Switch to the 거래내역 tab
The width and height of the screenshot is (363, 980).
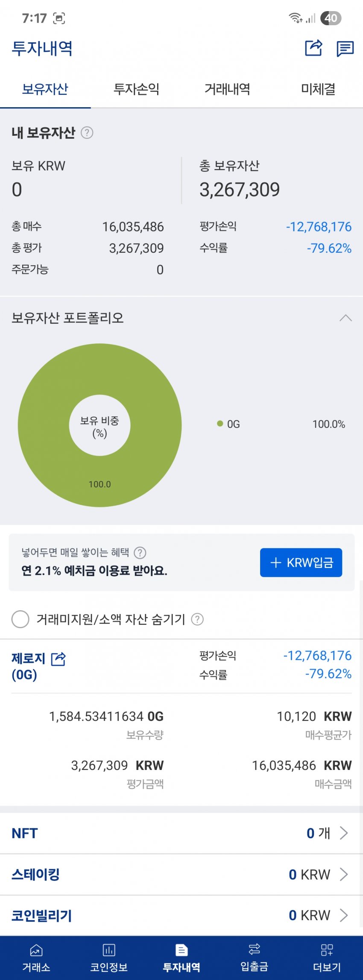tap(227, 89)
